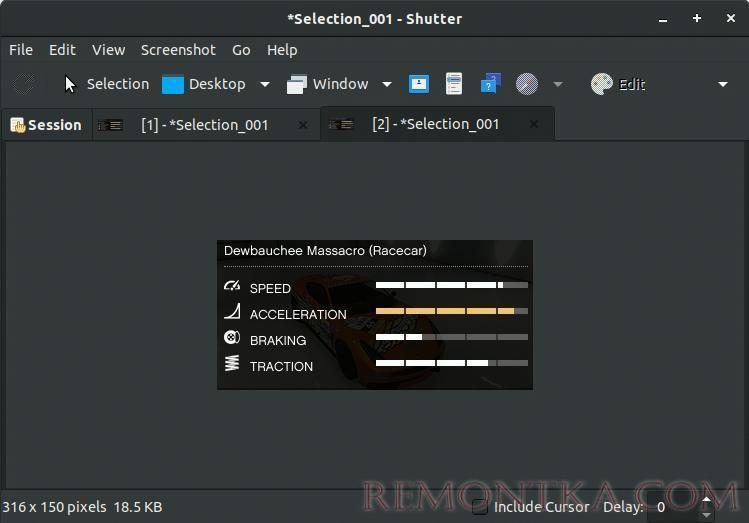Open the Edit drawing tool
749x523 pixels.
[618, 84]
